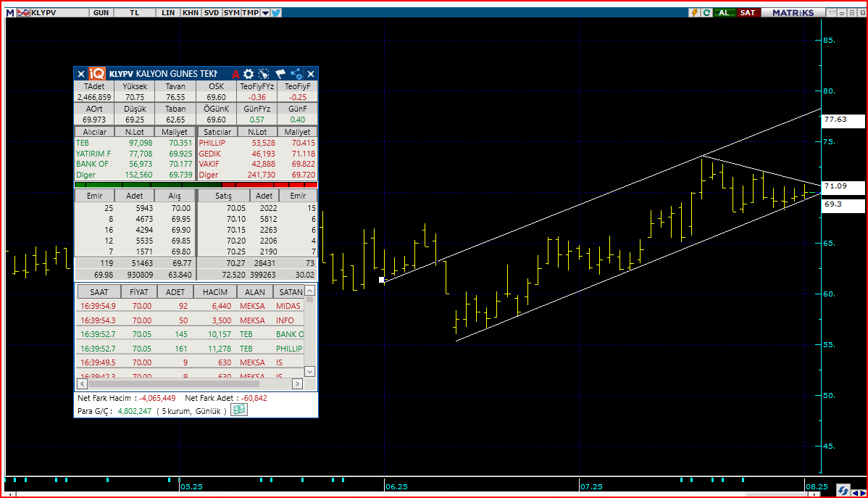Click the Alıcılar header in broker table
Viewport: 868px width, 498px height.
pos(95,132)
